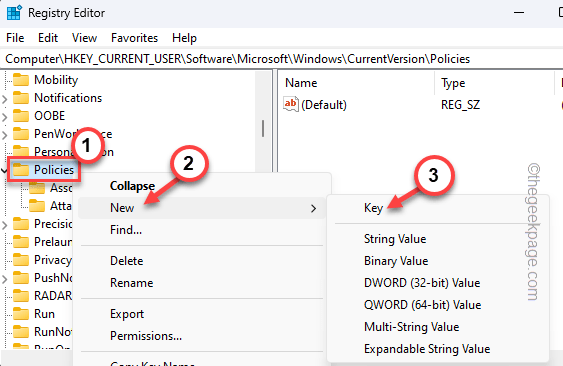563x366 pixels.
Task: Expand the PenWorkspace tree node
Action: [4, 135]
